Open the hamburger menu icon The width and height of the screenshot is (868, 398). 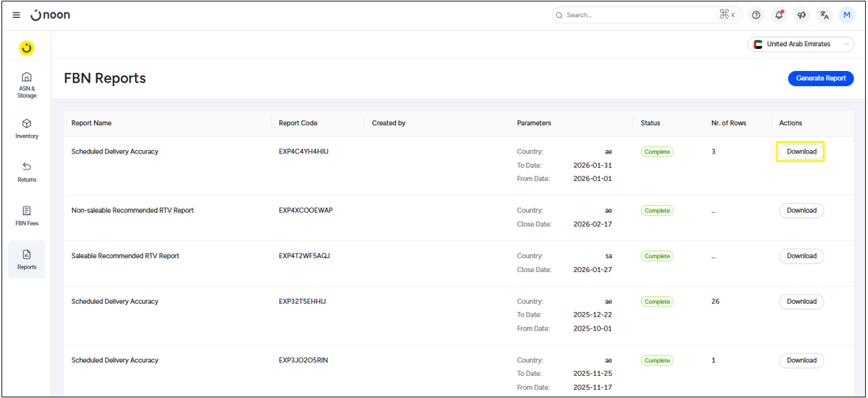click(17, 15)
